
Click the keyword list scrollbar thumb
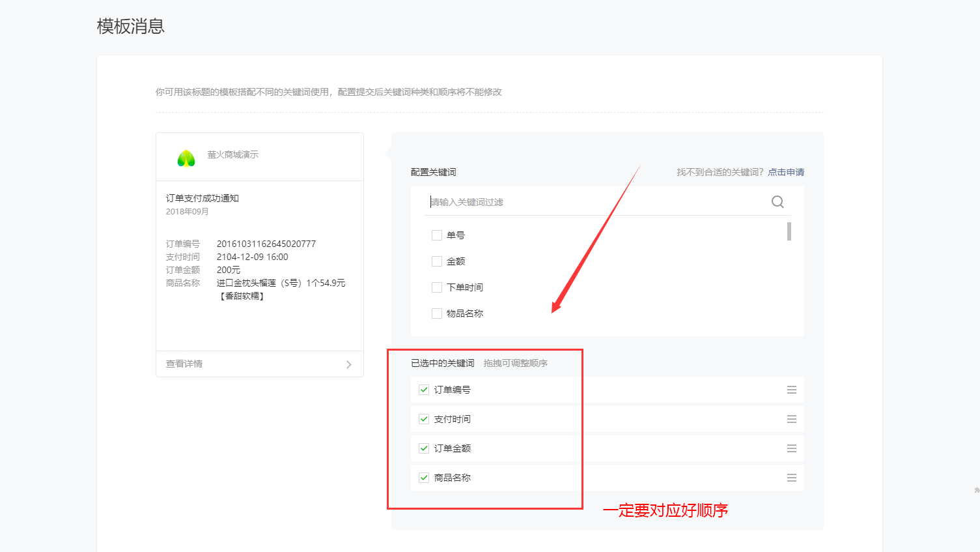[789, 231]
